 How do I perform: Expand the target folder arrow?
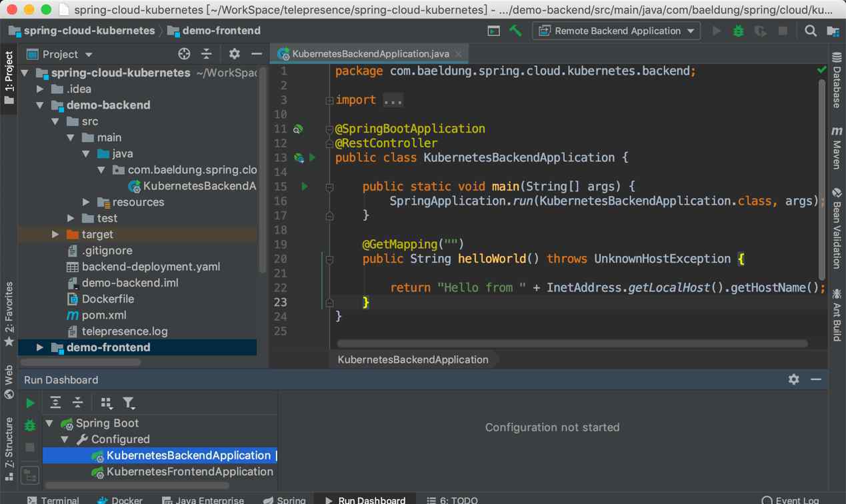click(55, 234)
